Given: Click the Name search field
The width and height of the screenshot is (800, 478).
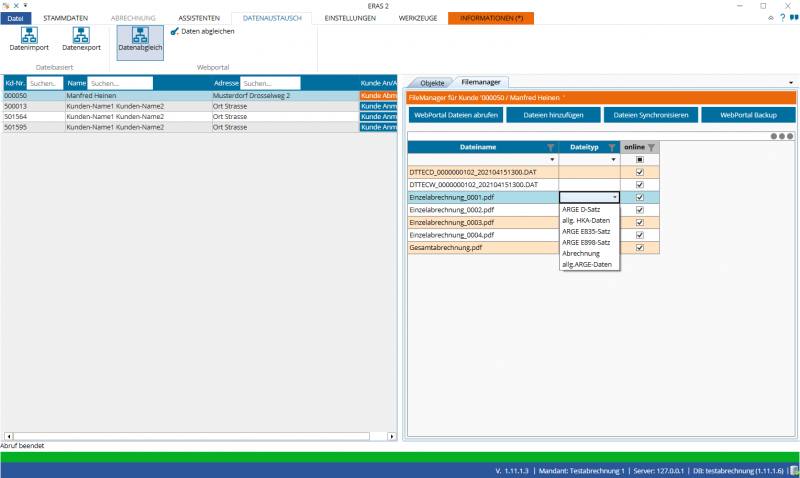Looking at the screenshot, I should (x=120, y=83).
